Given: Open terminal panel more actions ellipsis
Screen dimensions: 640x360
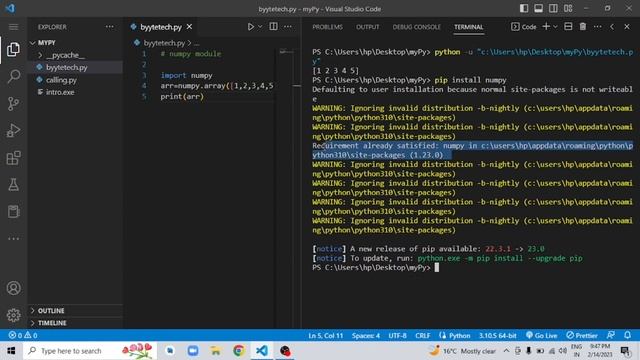Looking at the screenshot, I should (598, 27).
